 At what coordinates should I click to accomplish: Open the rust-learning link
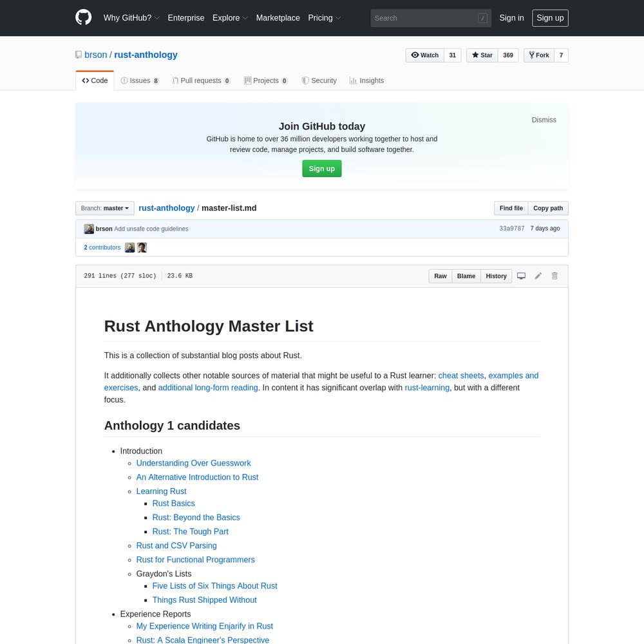tap(427, 387)
